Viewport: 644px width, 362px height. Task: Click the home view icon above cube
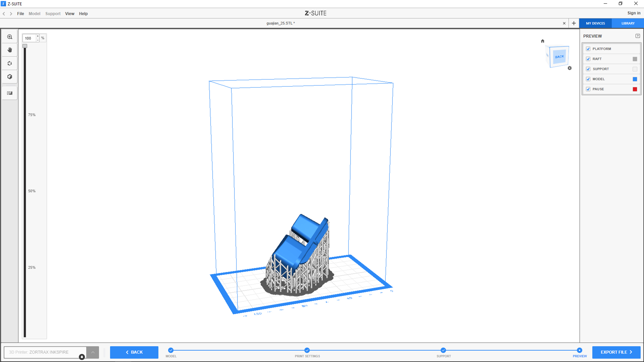click(542, 41)
